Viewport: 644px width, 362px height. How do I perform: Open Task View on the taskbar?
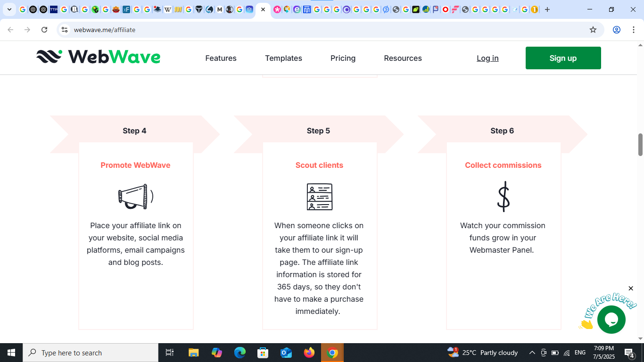pos(170,353)
